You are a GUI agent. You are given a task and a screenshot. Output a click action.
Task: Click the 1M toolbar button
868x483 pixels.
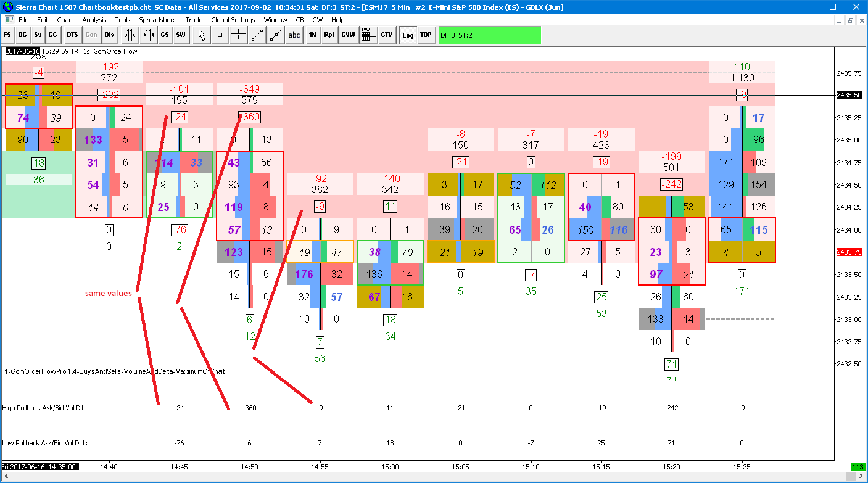[313, 35]
